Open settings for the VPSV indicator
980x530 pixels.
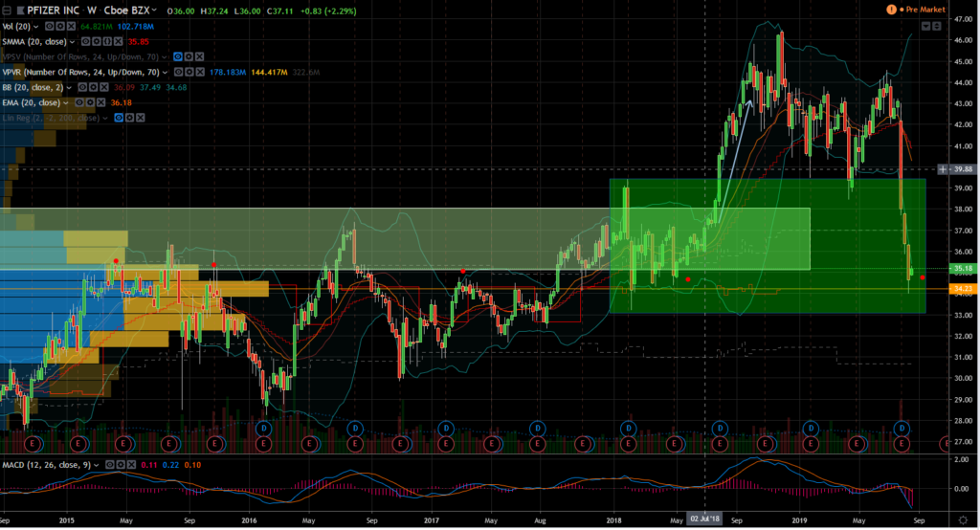coord(189,56)
